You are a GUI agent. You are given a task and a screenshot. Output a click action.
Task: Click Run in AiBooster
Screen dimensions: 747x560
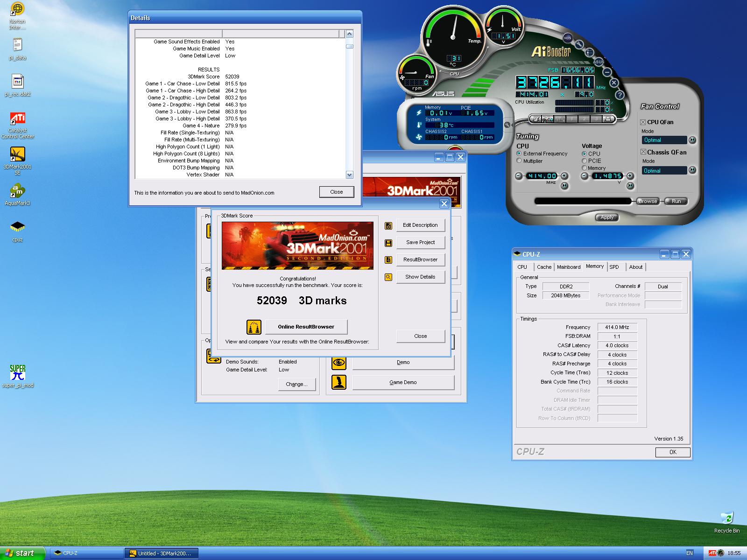click(676, 201)
